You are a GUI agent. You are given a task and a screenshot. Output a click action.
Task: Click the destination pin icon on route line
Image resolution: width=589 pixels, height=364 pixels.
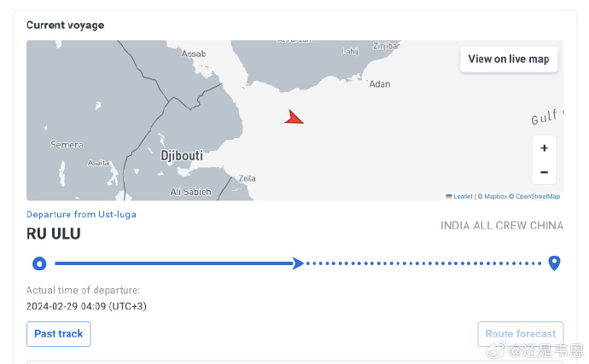[554, 263]
